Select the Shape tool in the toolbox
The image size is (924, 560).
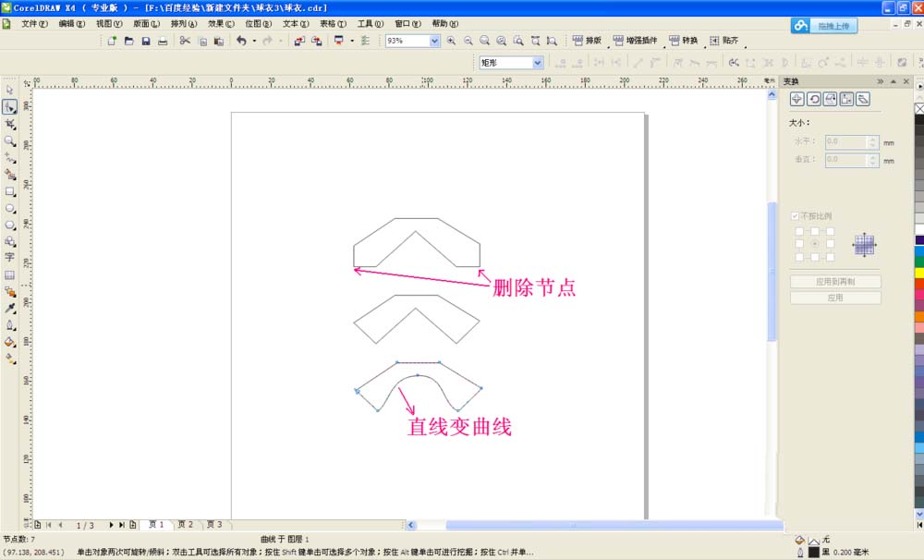10,106
